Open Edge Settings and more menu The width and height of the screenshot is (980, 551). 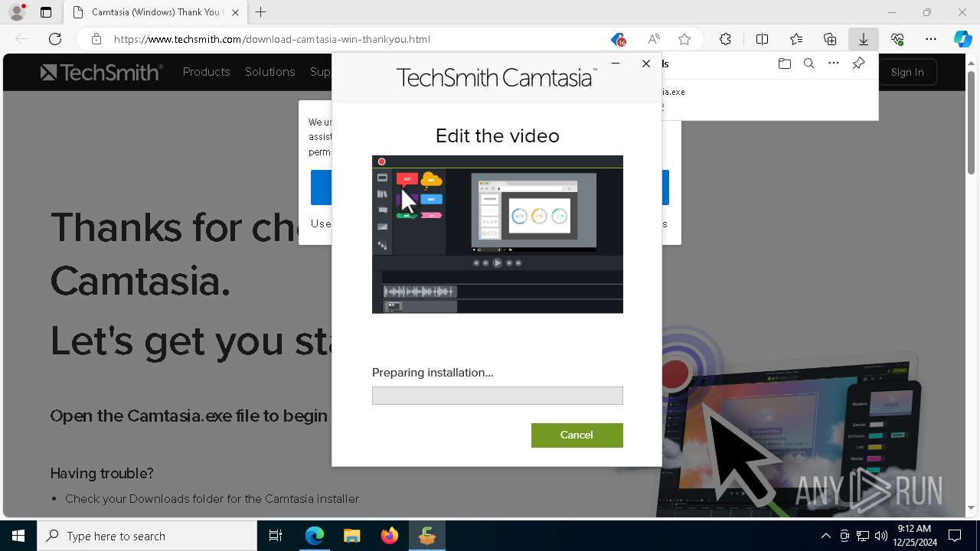coord(931,39)
